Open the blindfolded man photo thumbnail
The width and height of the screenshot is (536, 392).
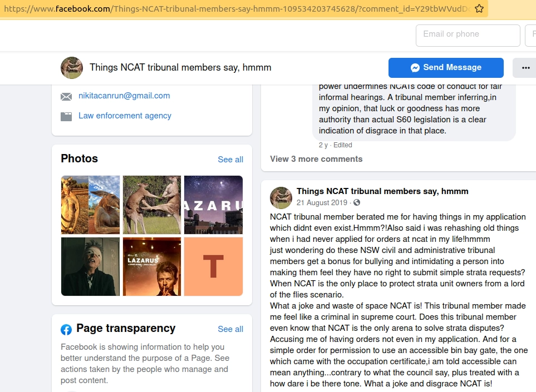91,267
